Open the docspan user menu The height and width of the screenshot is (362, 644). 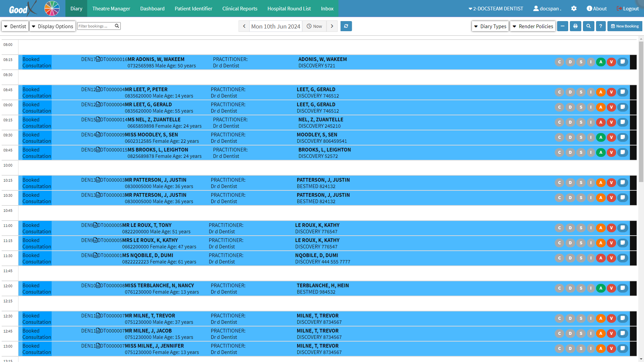click(x=547, y=8)
